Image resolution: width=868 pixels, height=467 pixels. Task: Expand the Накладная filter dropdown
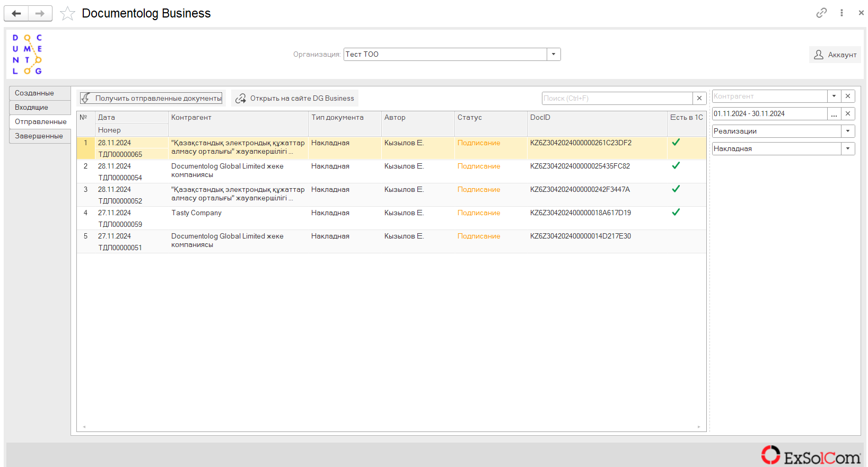click(848, 148)
